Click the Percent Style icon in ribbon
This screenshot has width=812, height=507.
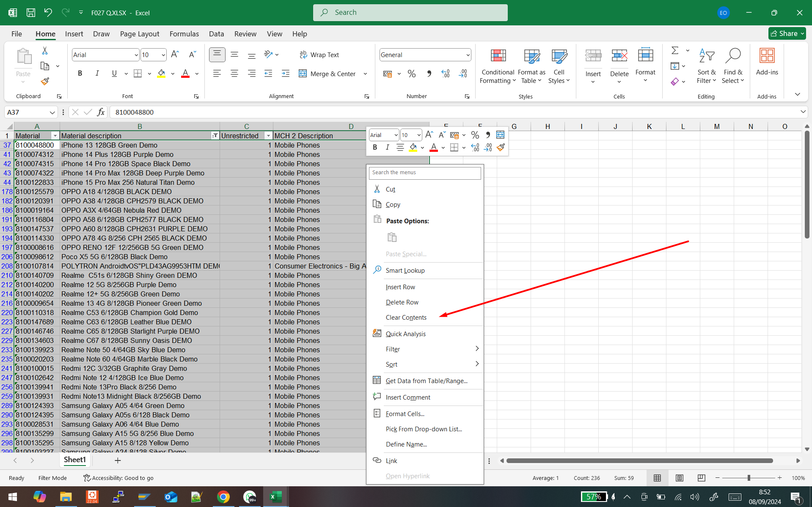click(411, 74)
